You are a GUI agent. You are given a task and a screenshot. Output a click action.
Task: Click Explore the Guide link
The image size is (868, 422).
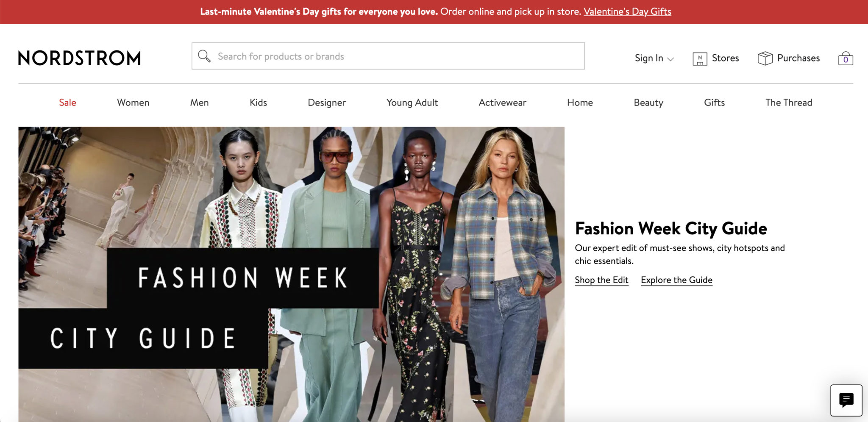676,280
